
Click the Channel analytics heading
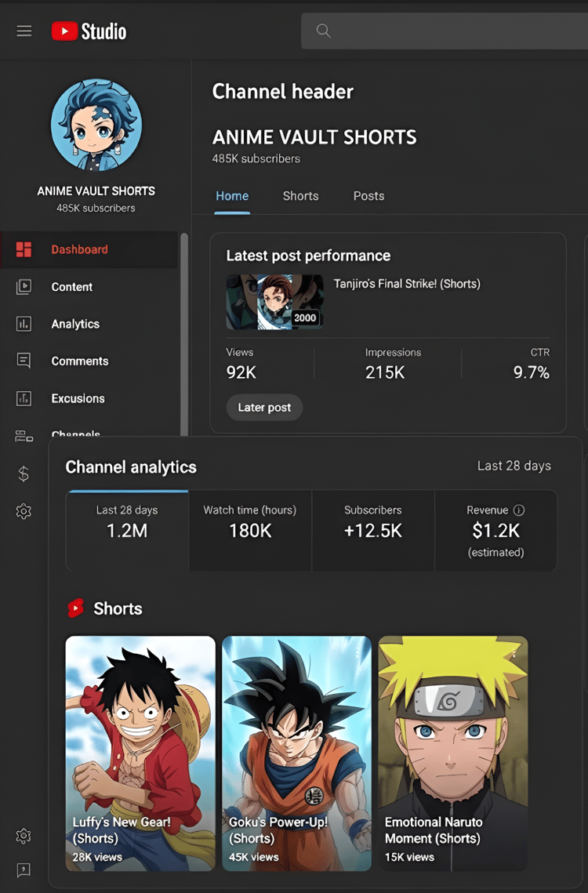click(x=131, y=467)
